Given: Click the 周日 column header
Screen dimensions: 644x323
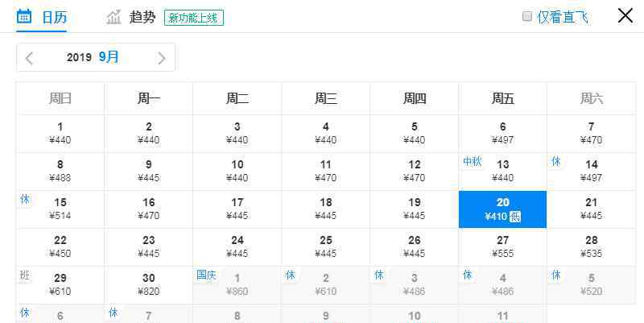Looking at the screenshot, I should pyautogui.click(x=60, y=98).
